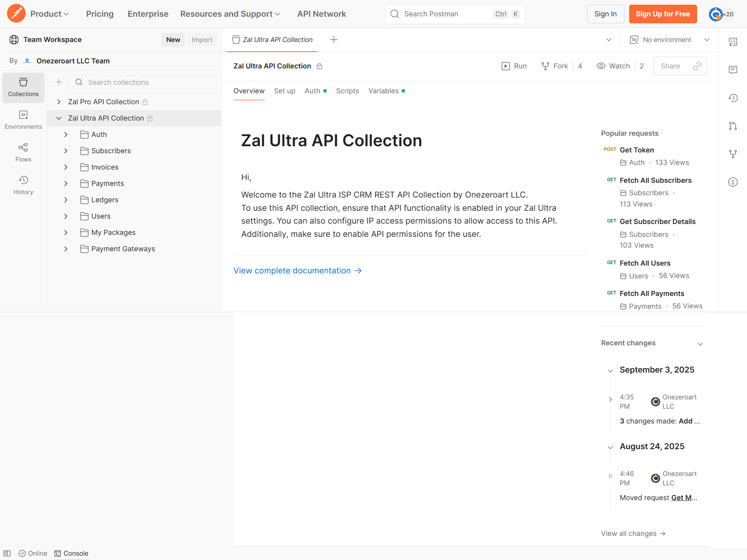
Task: Select the Zal Ultra API Collection tab
Action: click(x=272, y=40)
